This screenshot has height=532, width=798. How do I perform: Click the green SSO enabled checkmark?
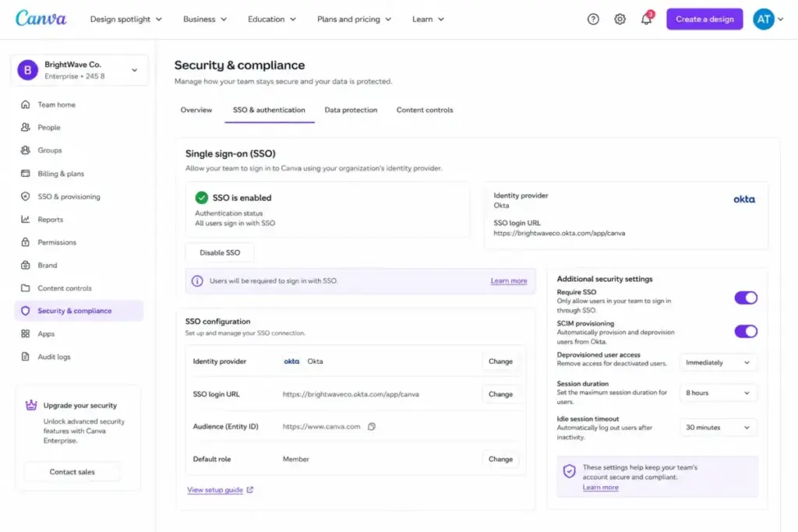pos(202,197)
